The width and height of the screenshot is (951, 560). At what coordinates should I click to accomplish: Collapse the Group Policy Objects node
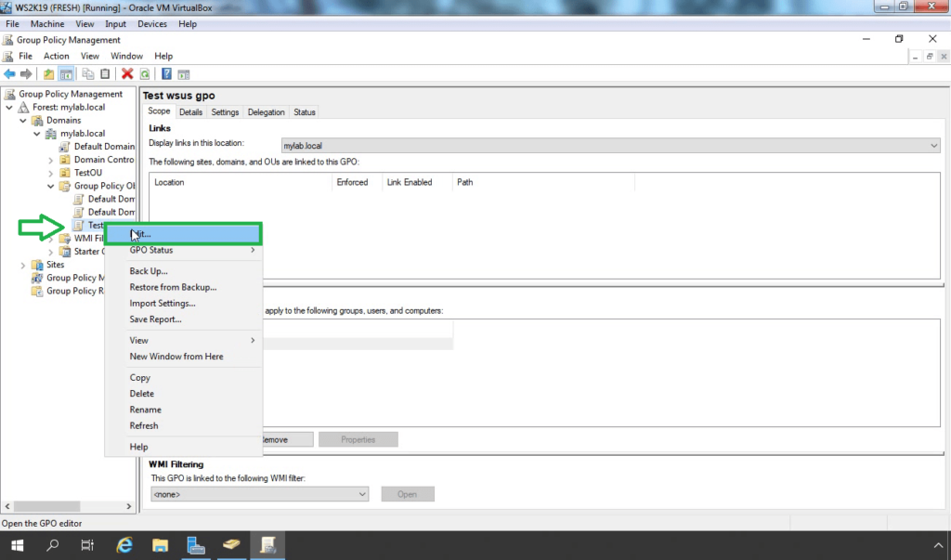pyautogui.click(x=51, y=187)
